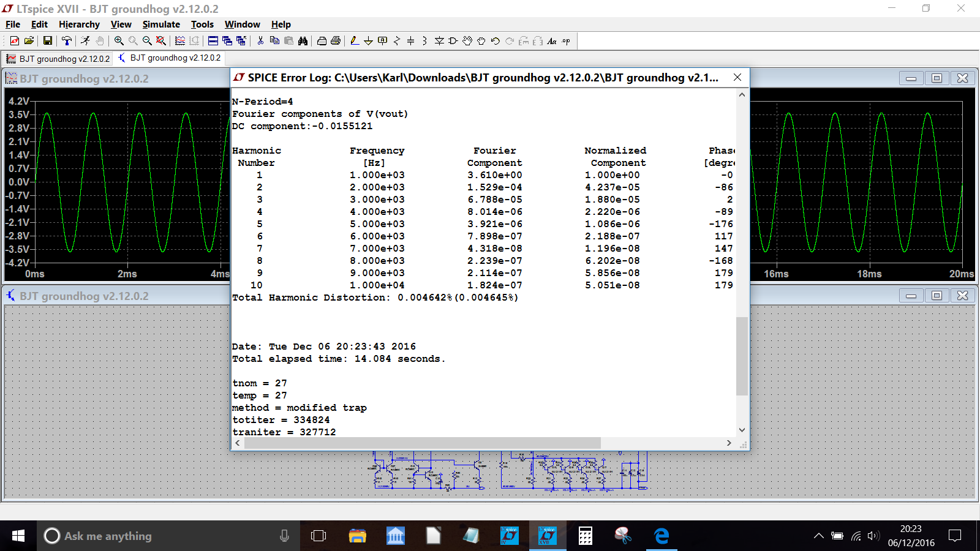The width and height of the screenshot is (980, 551).
Task: Switch to the schematic BJT groundhog tab
Action: point(170,58)
